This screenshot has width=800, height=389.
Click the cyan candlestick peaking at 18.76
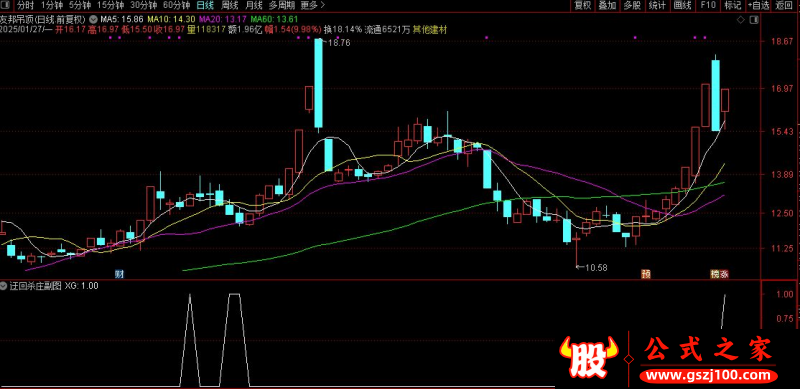click(318, 83)
